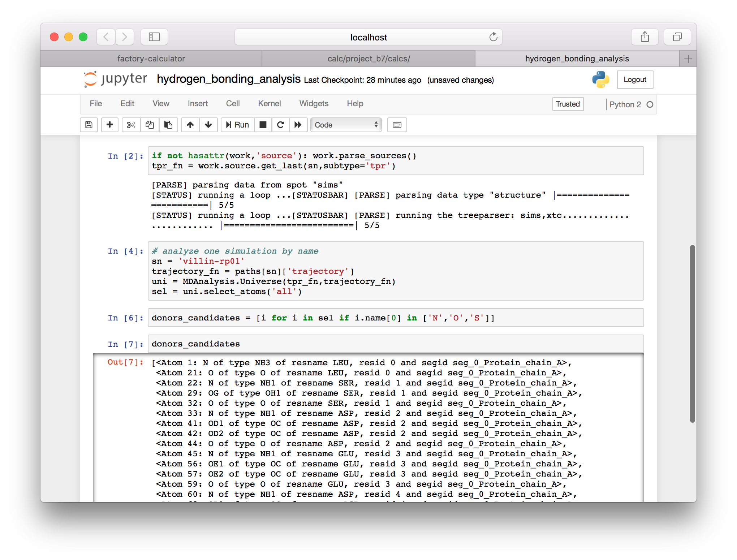Copy selected cells icon
Image resolution: width=737 pixels, height=560 pixels.
tap(150, 125)
